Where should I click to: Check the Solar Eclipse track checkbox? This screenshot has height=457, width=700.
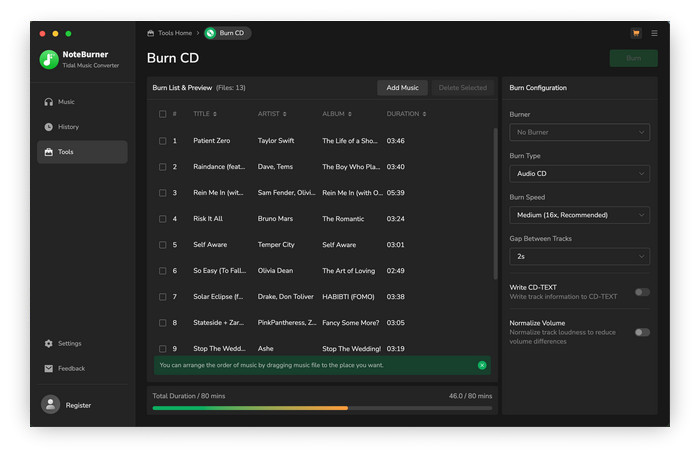click(162, 297)
